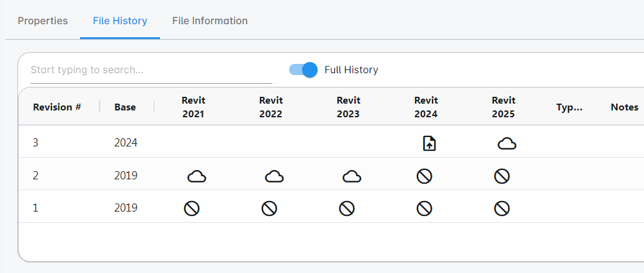Toggle the Full History switch
This screenshot has height=273, width=644.
pos(303,69)
